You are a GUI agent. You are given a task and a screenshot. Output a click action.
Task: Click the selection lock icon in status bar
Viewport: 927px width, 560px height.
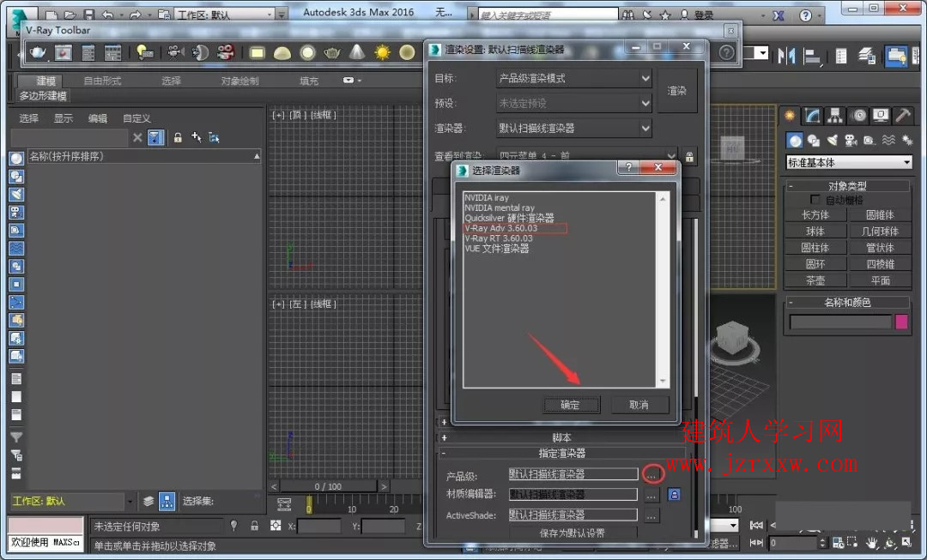254,526
